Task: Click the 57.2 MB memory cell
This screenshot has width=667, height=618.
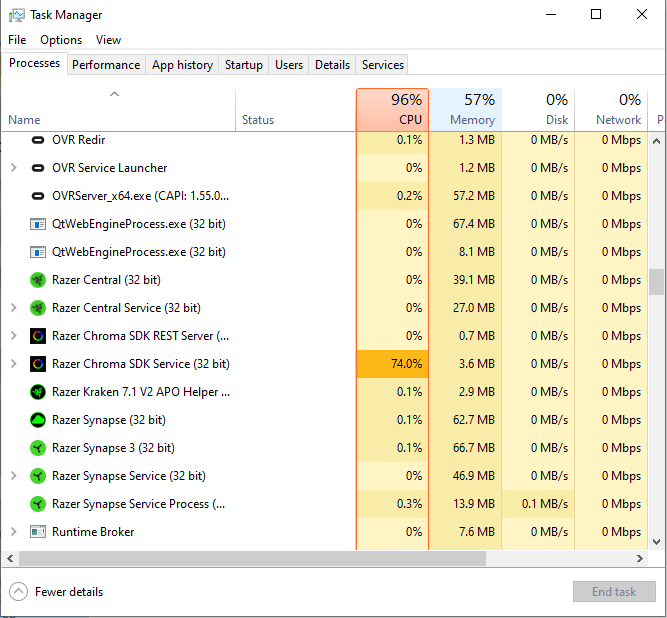Action: [465, 196]
